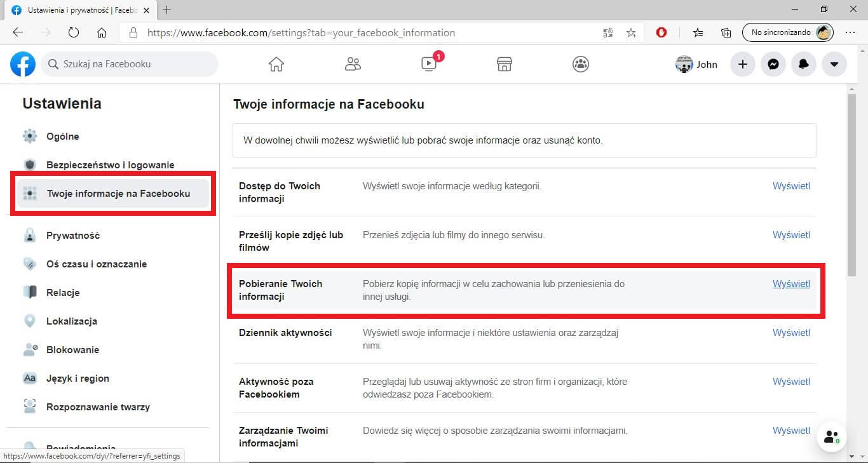Screen dimensions: 868x463
Task: Open the Lokalizacja settings section
Action: click(72, 321)
